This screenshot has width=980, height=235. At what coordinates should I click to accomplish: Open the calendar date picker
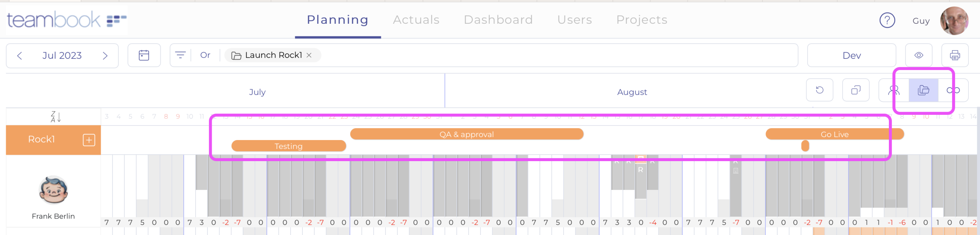[144, 55]
